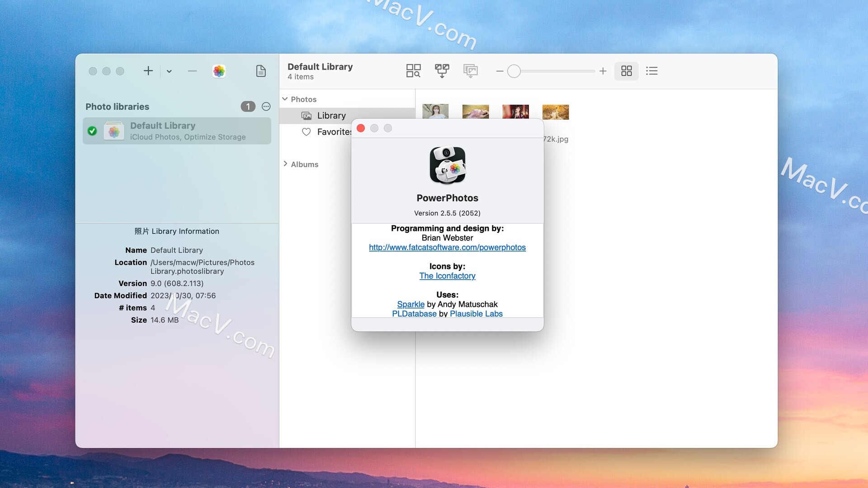The image size is (868, 488).
Task: Click the green checkmark on Default Library
Action: pos(92,131)
